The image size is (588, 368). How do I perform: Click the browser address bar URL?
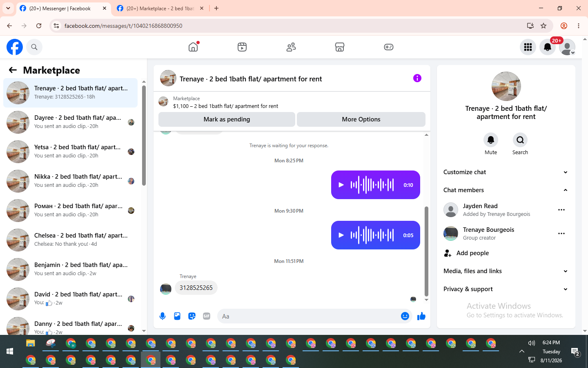tap(123, 26)
